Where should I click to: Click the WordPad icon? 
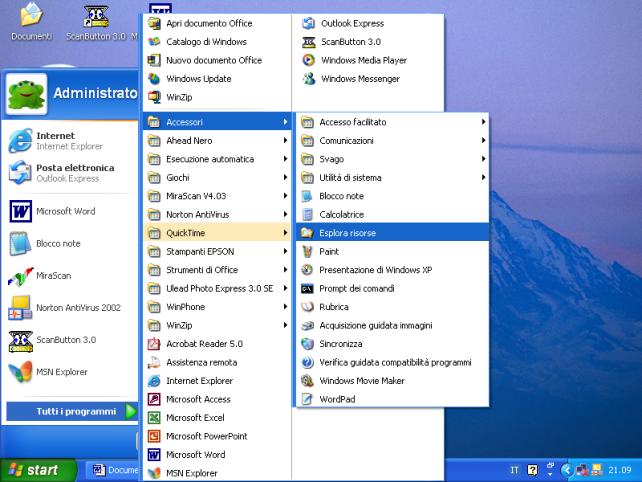307,399
